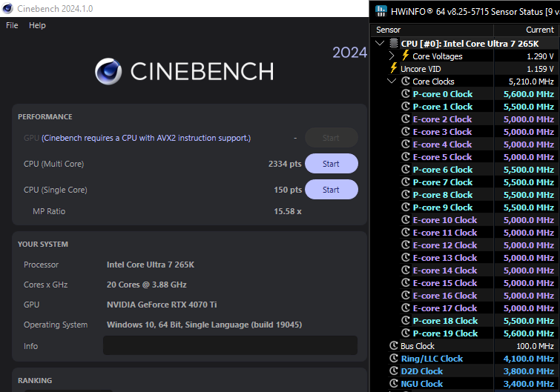This screenshot has width=560, height=392.
Task: Click the E-core 5 Clock icon
Action: [x=406, y=156]
